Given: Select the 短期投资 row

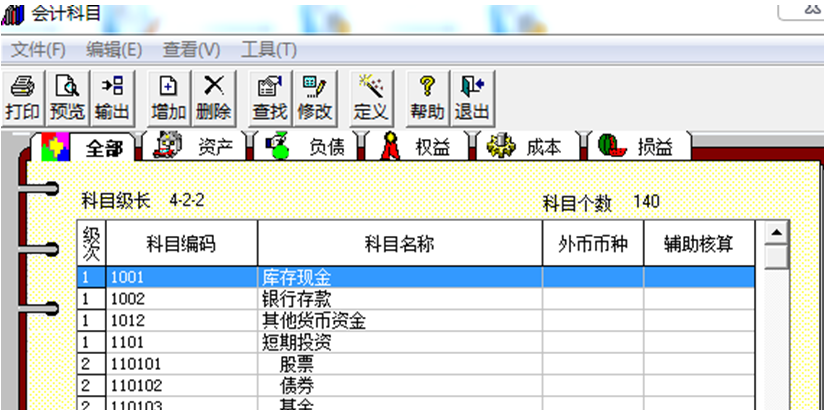Looking at the screenshot, I should 416,342.
